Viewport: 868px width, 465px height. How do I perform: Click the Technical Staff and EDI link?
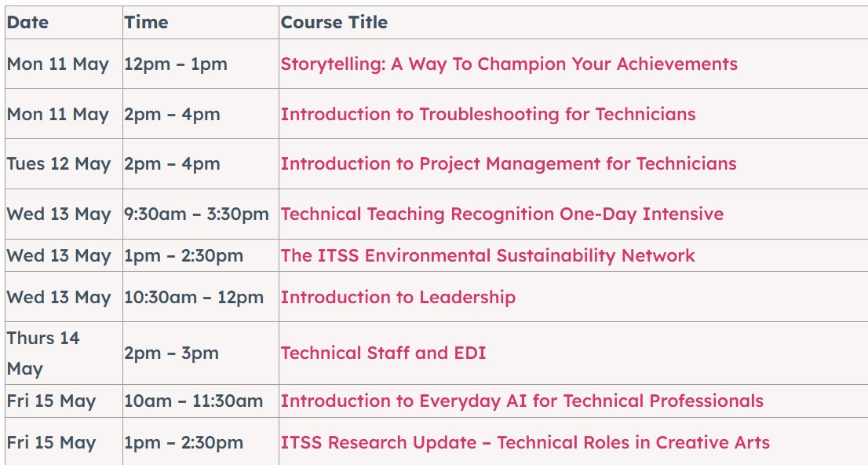[383, 353]
